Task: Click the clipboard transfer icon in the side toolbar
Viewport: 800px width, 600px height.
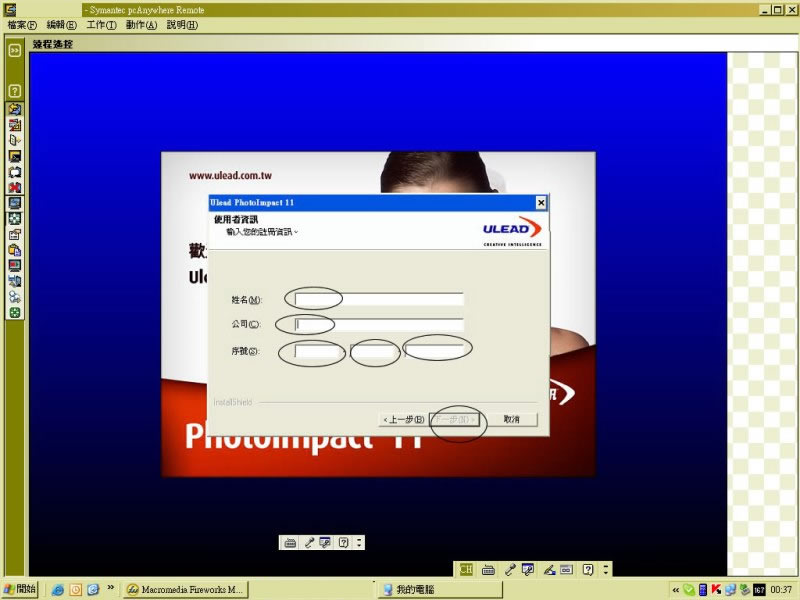Action: point(15,250)
